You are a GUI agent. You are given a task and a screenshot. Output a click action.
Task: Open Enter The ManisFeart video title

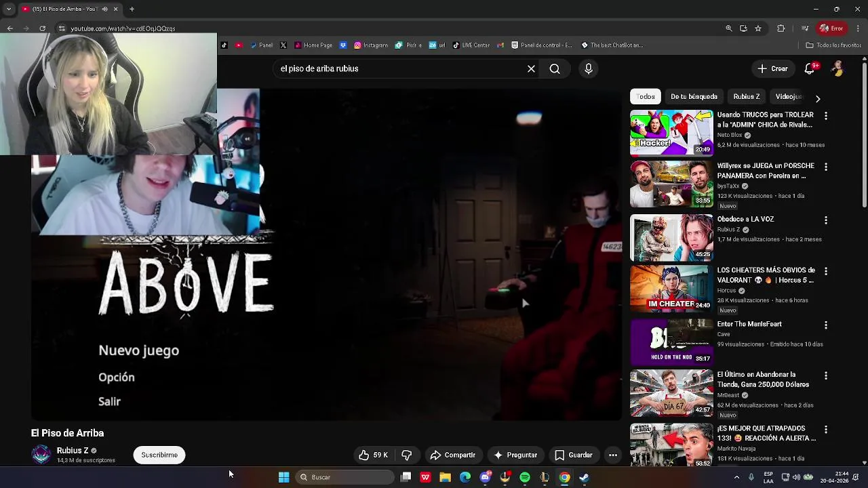(749, 324)
